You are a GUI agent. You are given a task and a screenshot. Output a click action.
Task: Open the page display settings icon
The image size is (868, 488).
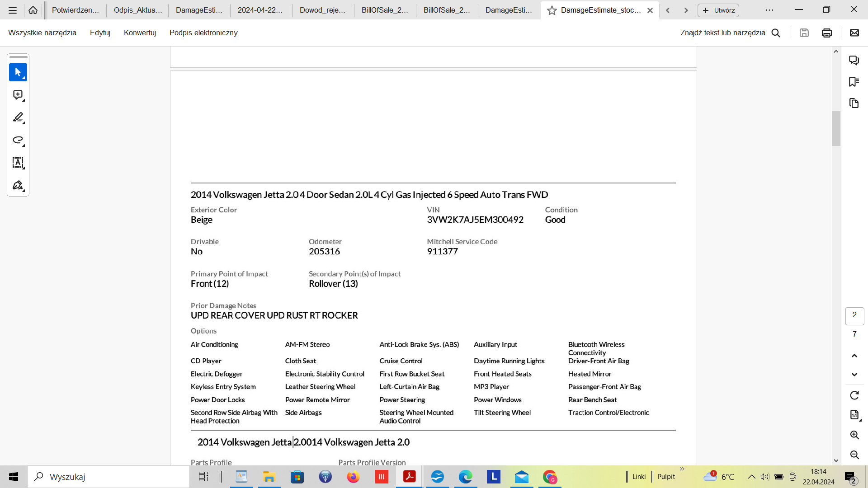pyautogui.click(x=854, y=415)
